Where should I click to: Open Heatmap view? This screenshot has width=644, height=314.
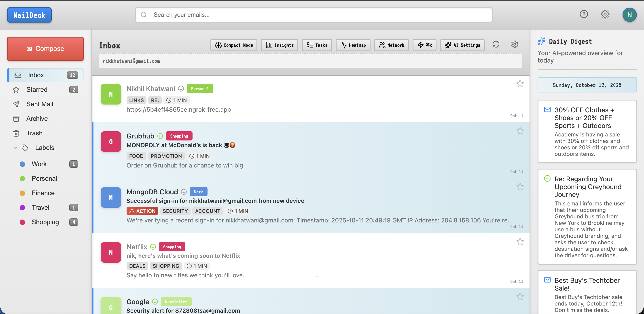coord(353,45)
